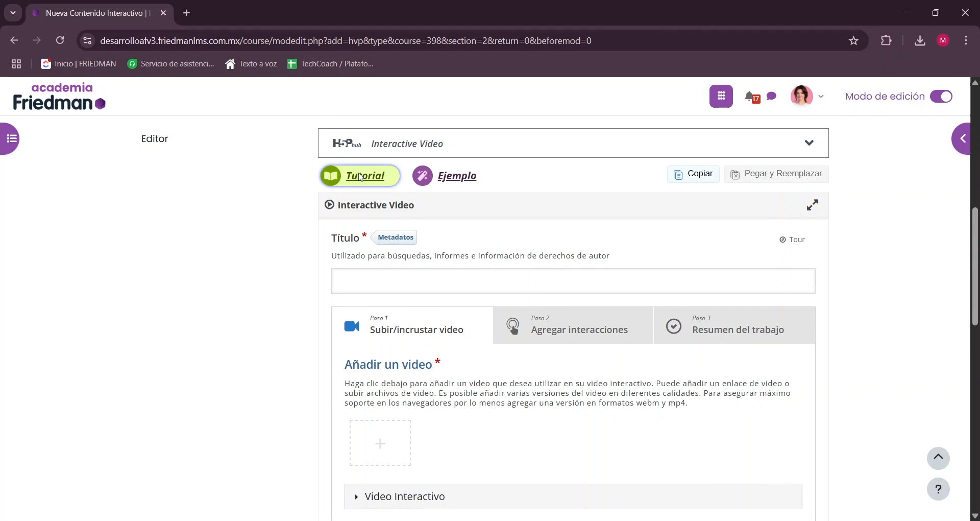
Task: Open the help question mark button
Action: click(x=938, y=489)
